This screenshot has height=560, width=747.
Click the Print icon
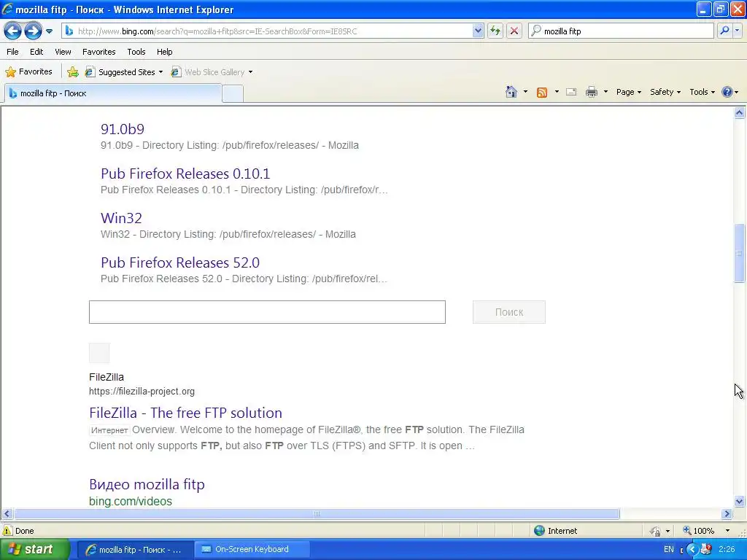(x=591, y=92)
